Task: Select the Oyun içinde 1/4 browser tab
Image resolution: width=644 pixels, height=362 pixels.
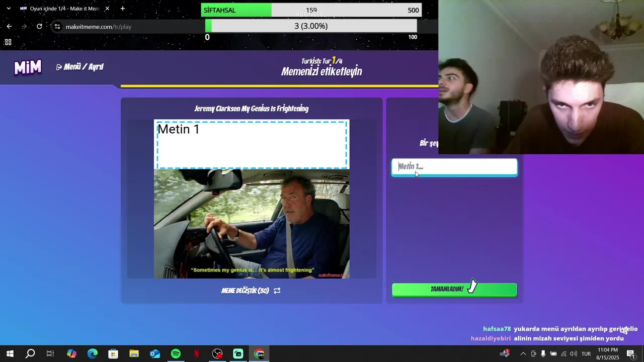Action: click(64, 9)
